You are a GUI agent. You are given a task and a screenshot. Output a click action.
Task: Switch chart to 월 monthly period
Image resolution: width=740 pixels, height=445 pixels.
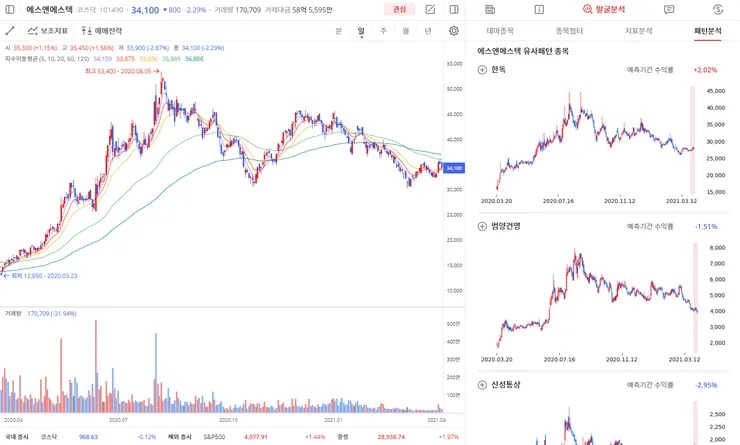point(405,31)
